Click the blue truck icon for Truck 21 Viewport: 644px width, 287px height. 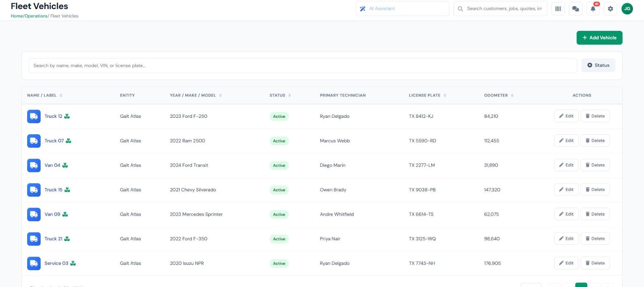click(x=34, y=239)
